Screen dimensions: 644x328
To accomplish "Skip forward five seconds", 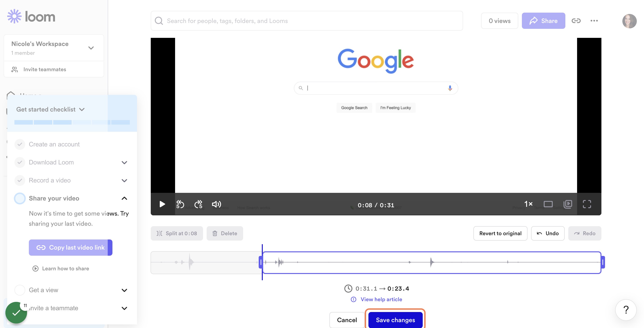I will (199, 204).
